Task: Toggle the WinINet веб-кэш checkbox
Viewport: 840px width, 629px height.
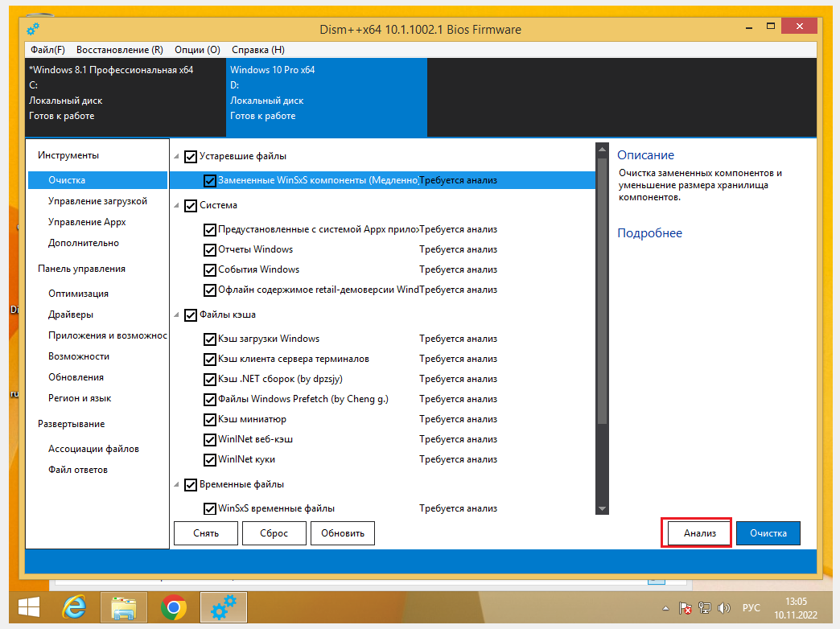Action: [x=210, y=439]
